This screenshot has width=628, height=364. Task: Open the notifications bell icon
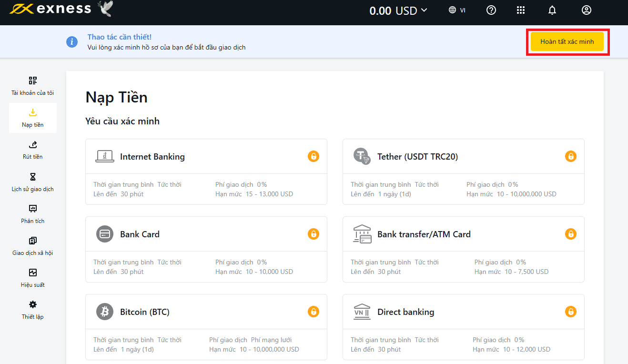tap(552, 10)
